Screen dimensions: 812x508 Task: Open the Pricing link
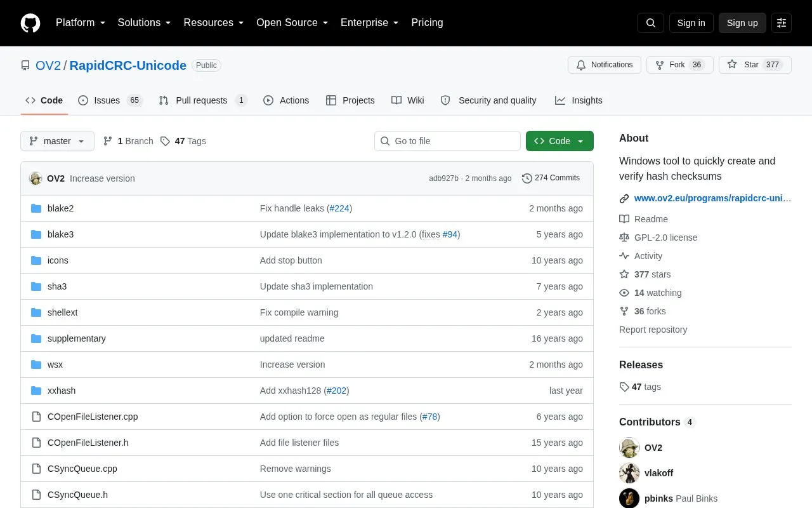point(427,23)
